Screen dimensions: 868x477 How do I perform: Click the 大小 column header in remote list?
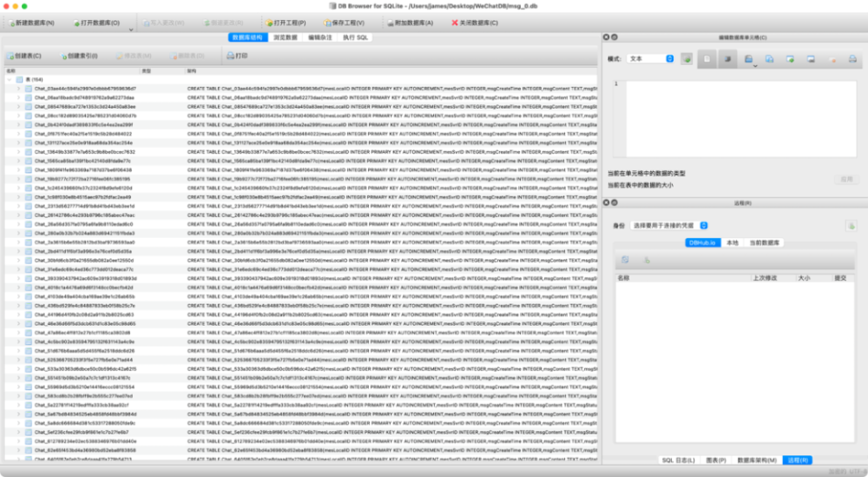tap(814, 277)
